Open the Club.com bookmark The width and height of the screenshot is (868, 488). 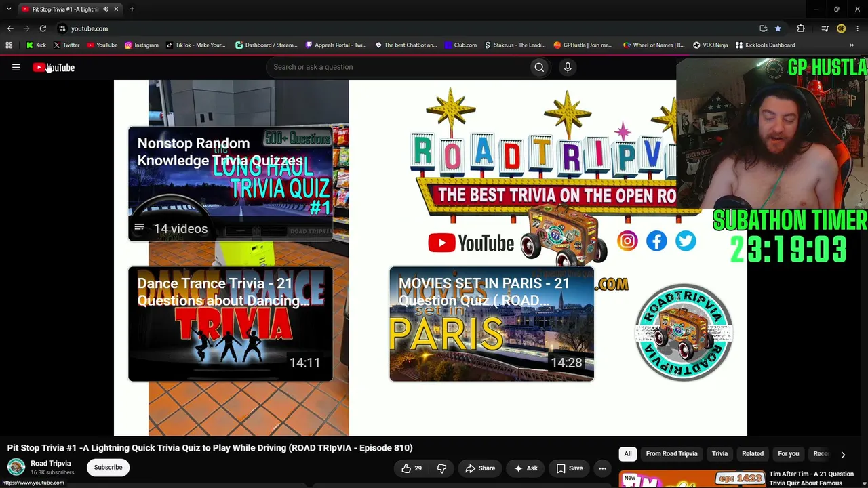[460, 45]
